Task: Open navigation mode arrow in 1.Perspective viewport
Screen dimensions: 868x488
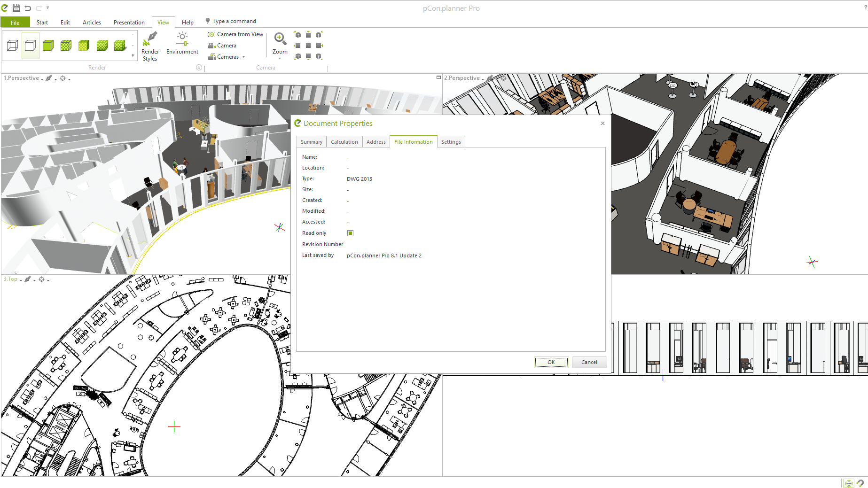Action: click(x=69, y=79)
